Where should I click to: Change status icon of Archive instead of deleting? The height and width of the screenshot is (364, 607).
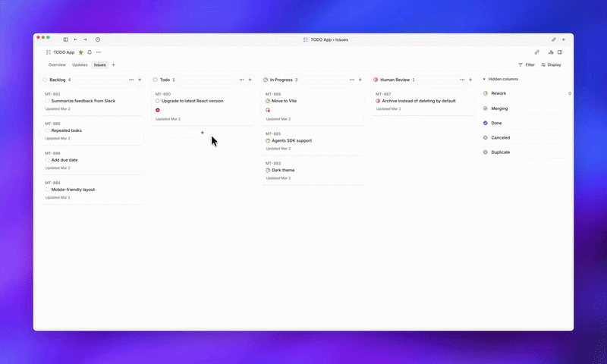pos(378,101)
